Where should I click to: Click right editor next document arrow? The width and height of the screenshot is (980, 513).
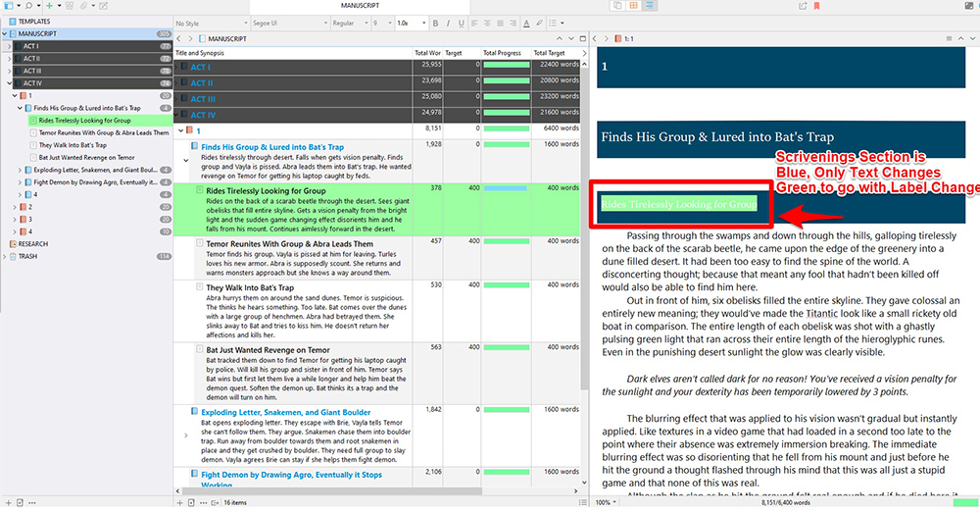pyautogui.click(x=972, y=39)
